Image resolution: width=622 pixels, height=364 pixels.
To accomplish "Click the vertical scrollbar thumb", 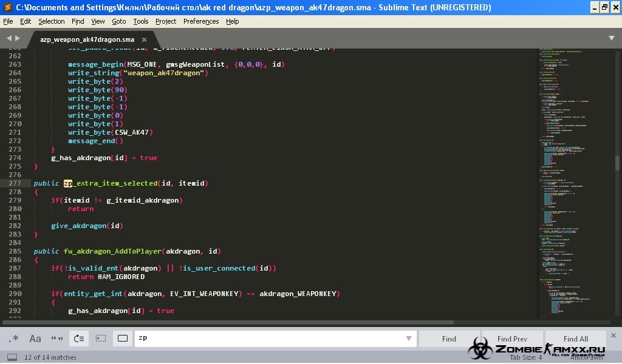I will tap(617, 163).
